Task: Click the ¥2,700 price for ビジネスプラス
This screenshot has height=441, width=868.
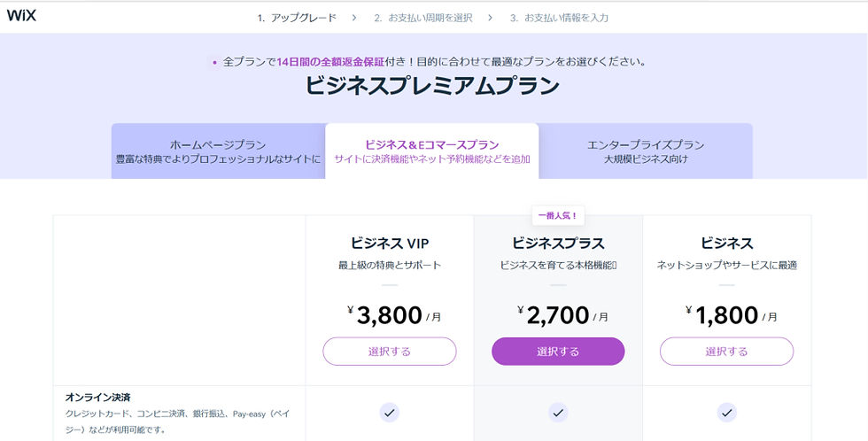Action: click(x=557, y=315)
